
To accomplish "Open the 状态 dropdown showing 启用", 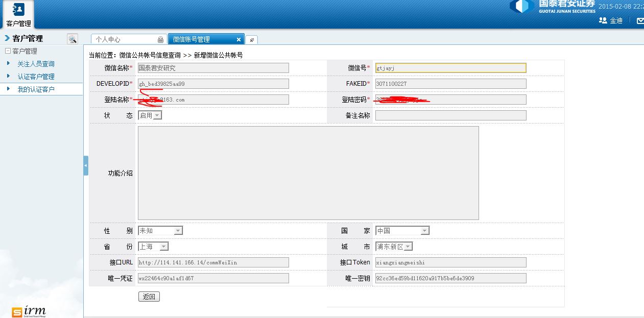I will (150, 115).
